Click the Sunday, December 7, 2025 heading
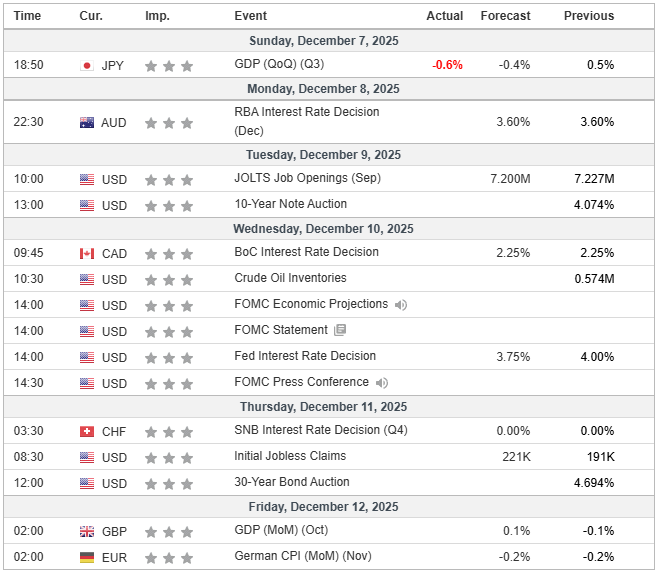Viewport: 658px width, 573px height. point(324,41)
